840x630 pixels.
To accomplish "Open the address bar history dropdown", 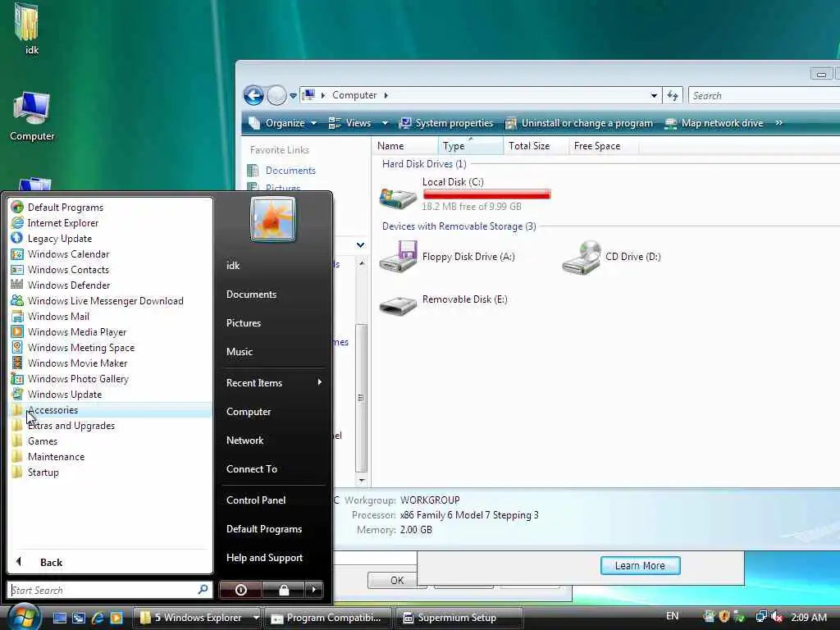I will pos(654,95).
